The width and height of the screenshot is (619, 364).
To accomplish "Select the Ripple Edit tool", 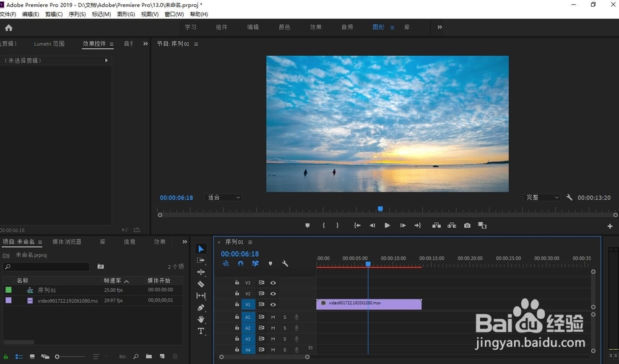I will click(201, 272).
